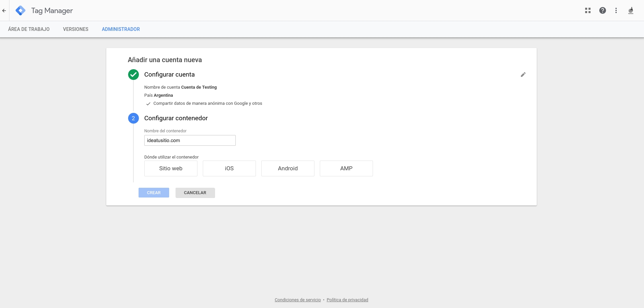This screenshot has height=308, width=644.
Task: Click the Nombre del contenedor text field
Action: point(190,140)
